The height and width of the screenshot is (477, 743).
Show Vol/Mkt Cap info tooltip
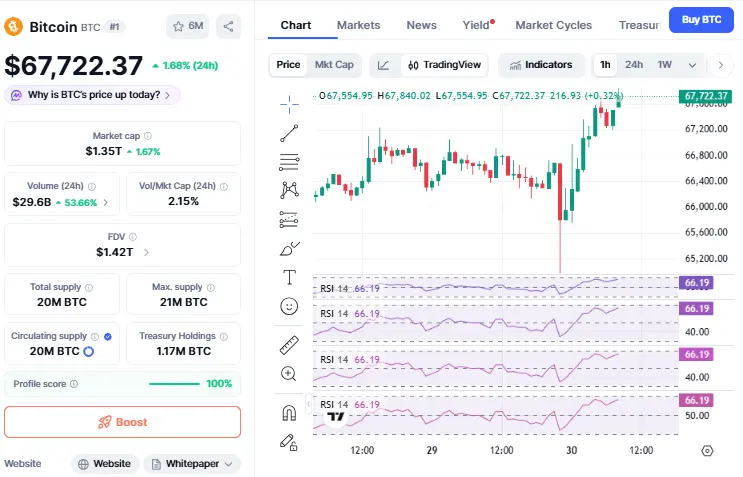pos(224,187)
